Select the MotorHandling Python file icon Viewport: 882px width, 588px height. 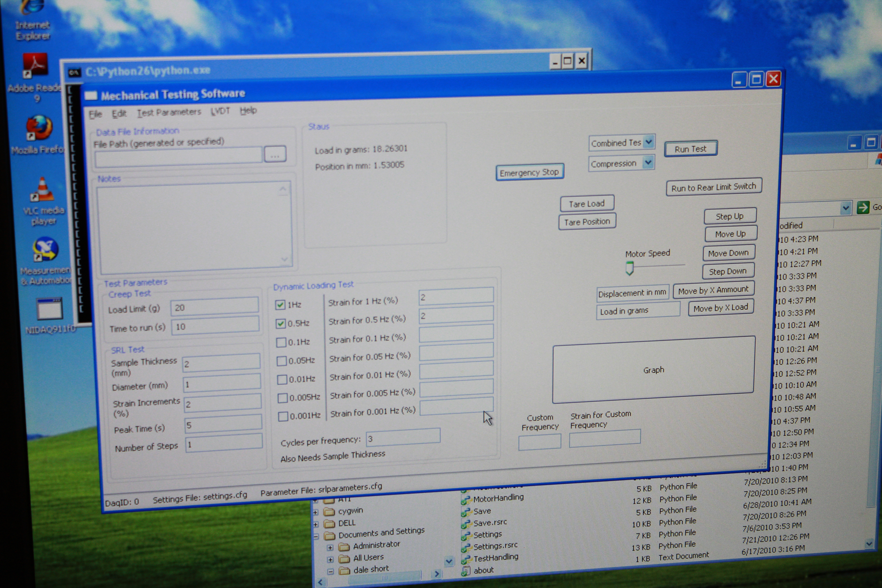(x=466, y=500)
